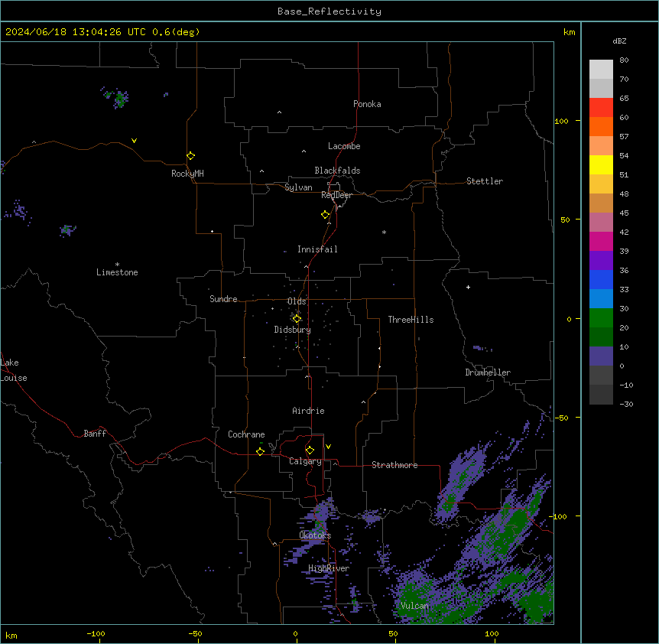Click the 100 km mark on right axis
Screen dimensions: 659x644
click(x=561, y=121)
